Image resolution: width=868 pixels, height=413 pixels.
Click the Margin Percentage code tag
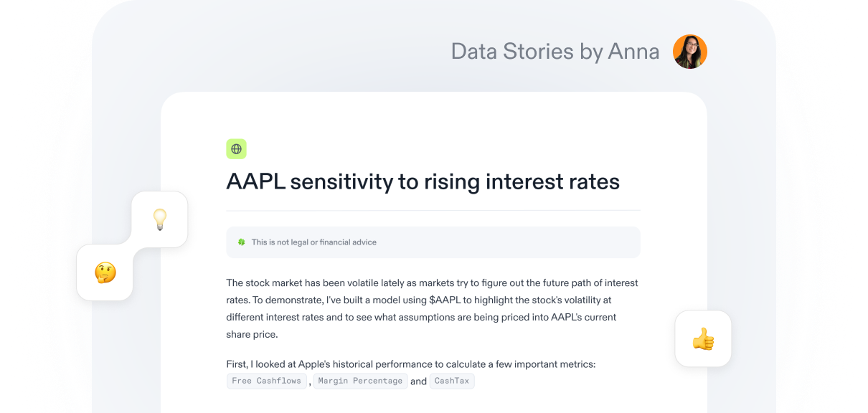coord(360,381)
